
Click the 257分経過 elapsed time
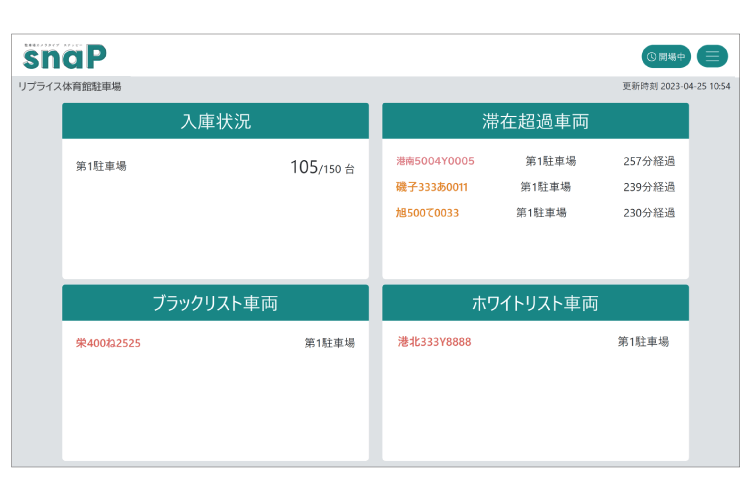[x=649, y=161]
